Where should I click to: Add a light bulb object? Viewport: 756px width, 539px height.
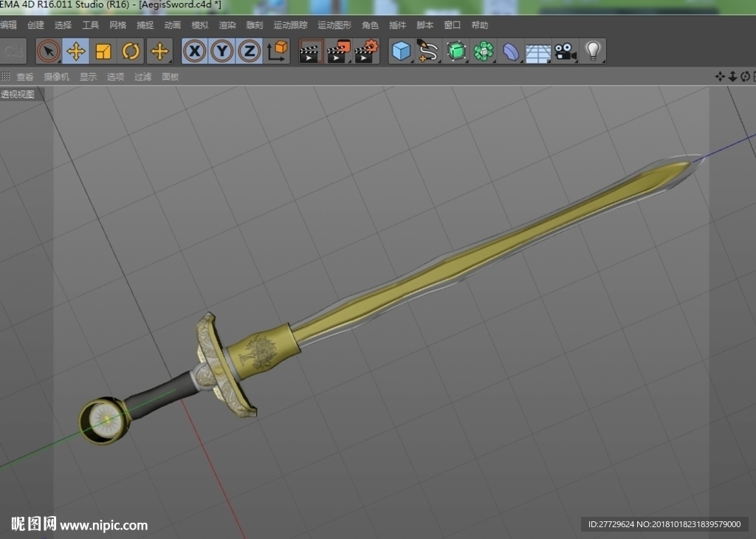[x=593, y=51]
